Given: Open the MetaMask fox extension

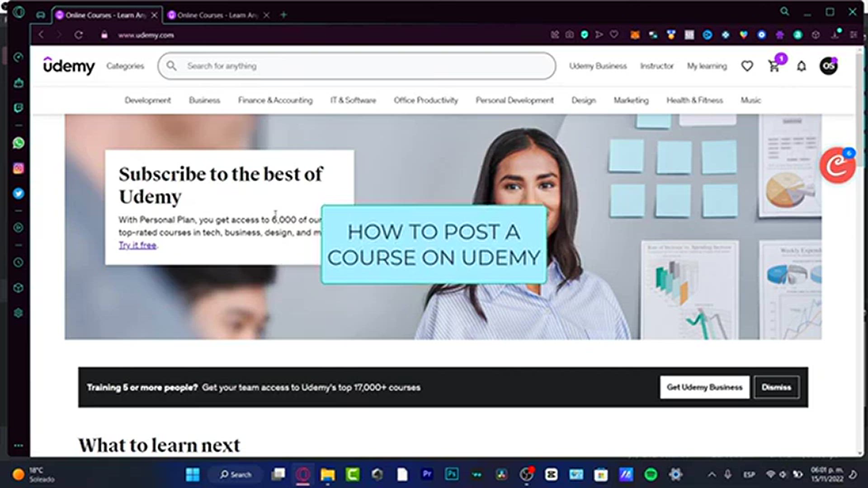Looking at the screenshot, I should [x=635, y=35].
